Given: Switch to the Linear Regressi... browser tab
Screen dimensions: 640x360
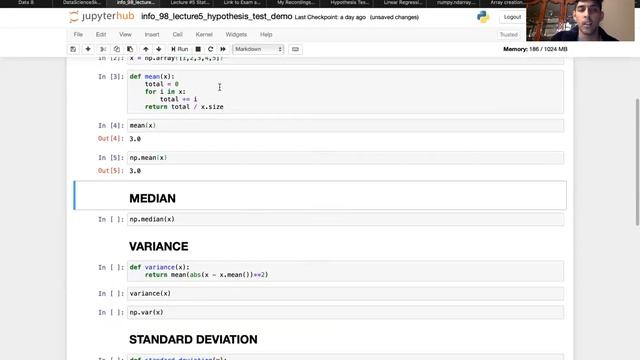Looking at the screenshot, I should pyautogui.click(x=403, y=3).
